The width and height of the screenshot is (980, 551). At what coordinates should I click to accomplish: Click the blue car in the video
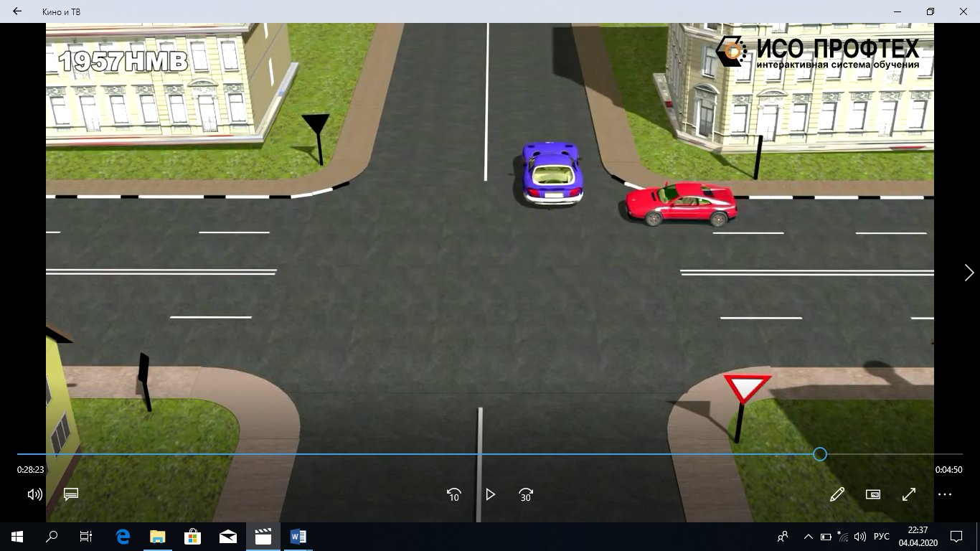click(551, 174)
